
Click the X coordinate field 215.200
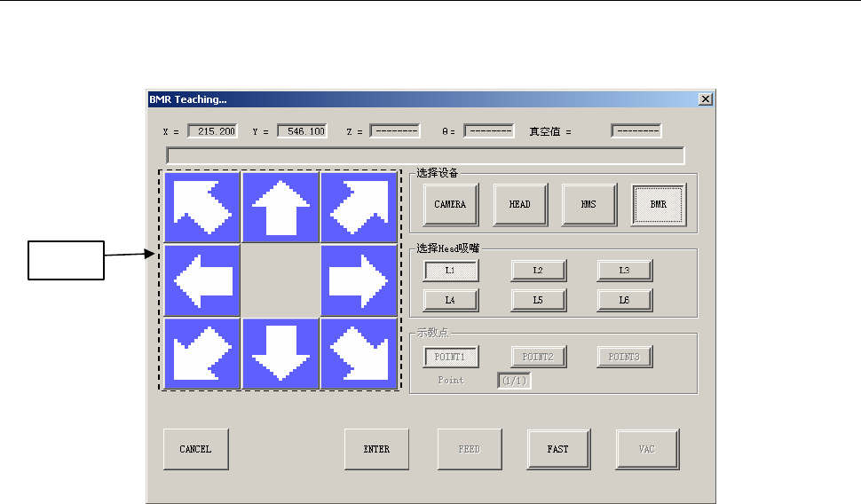(212, 131)
